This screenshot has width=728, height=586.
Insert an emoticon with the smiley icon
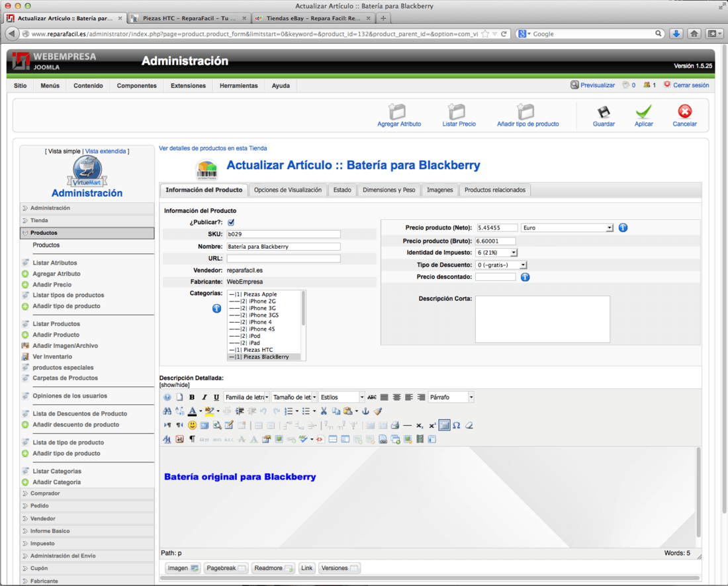tap(192, 425)
